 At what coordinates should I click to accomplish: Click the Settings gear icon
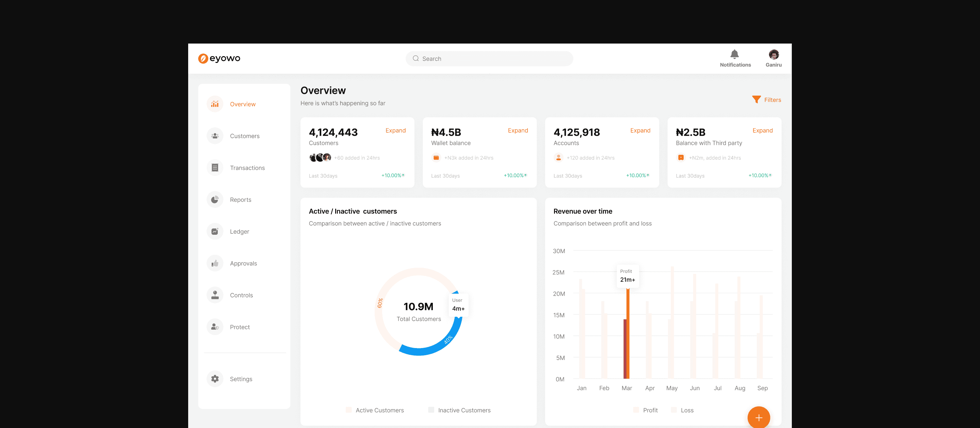[215, 379]
